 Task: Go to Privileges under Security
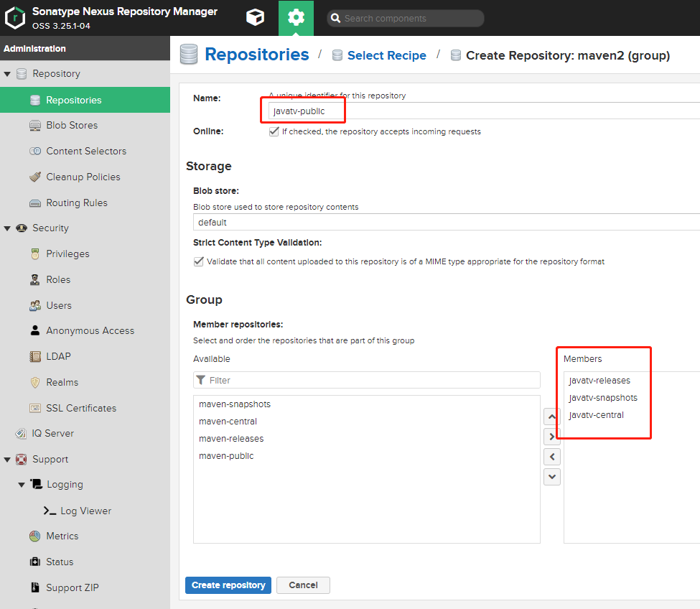click(67, 254)
